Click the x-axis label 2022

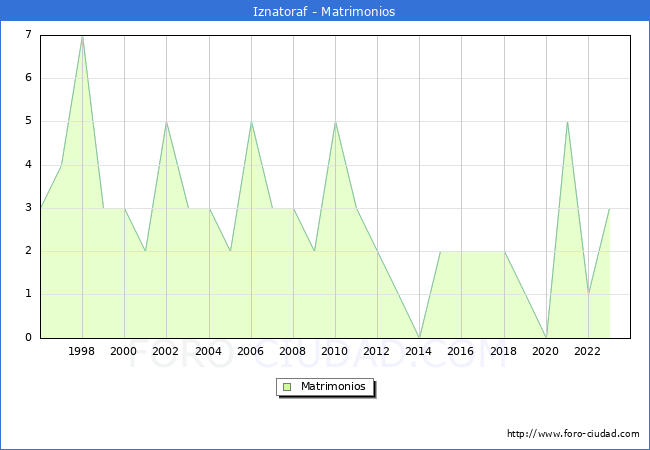[588, 351]
